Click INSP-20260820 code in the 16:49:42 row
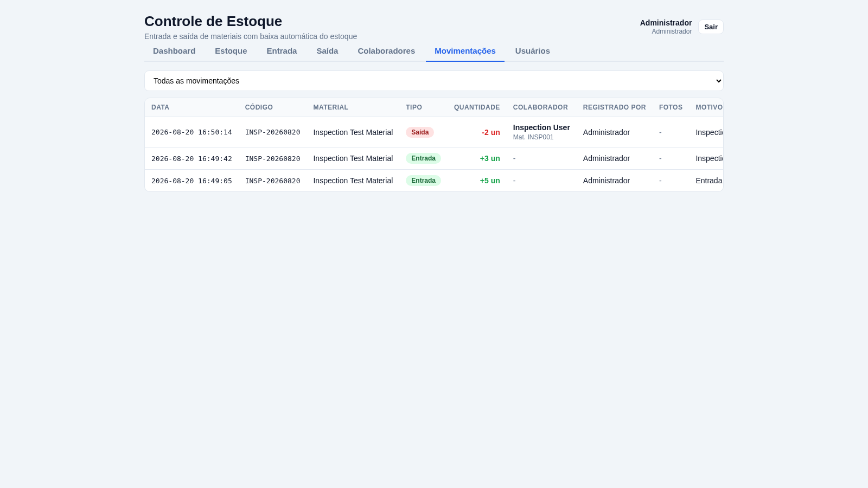The width and height of the screenshot is (868, 488). coord(272,158)
